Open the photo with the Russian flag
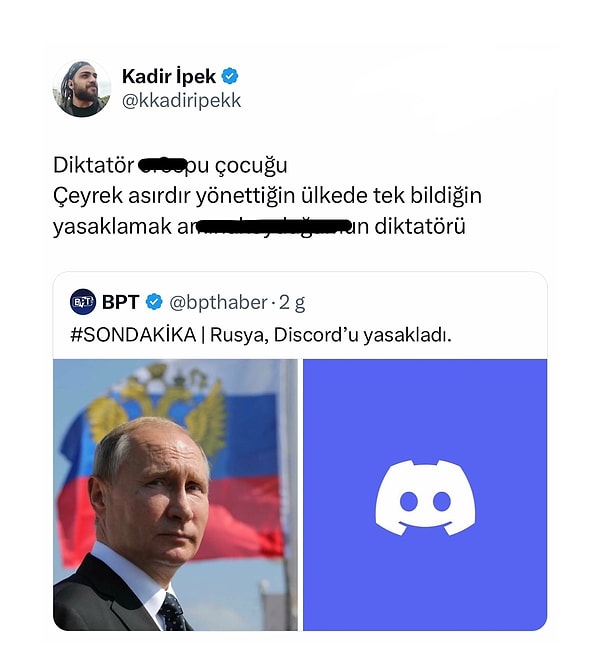The width and height of the screenshot is (600, 668). [x=175, y=495]
